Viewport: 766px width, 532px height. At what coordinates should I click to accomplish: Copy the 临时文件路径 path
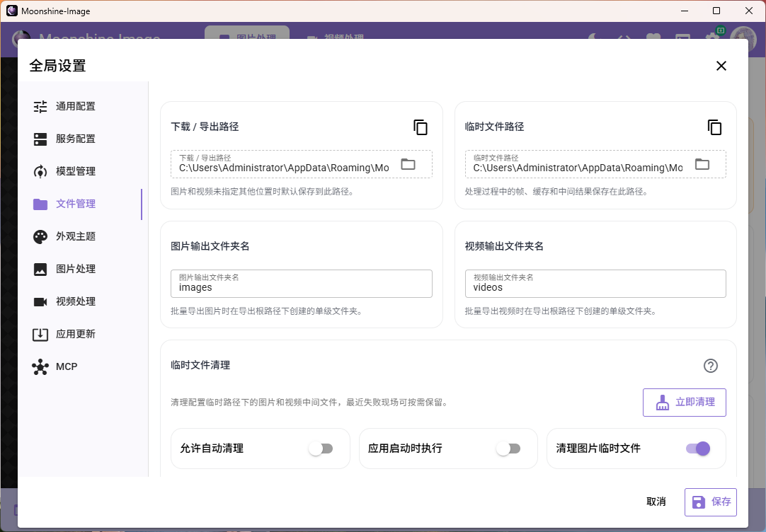click(714, 127)
